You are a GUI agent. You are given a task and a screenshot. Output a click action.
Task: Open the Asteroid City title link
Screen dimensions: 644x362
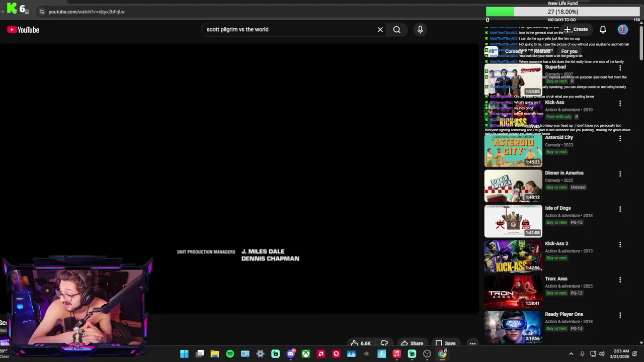pyautogui.click(x=559, y=137)
